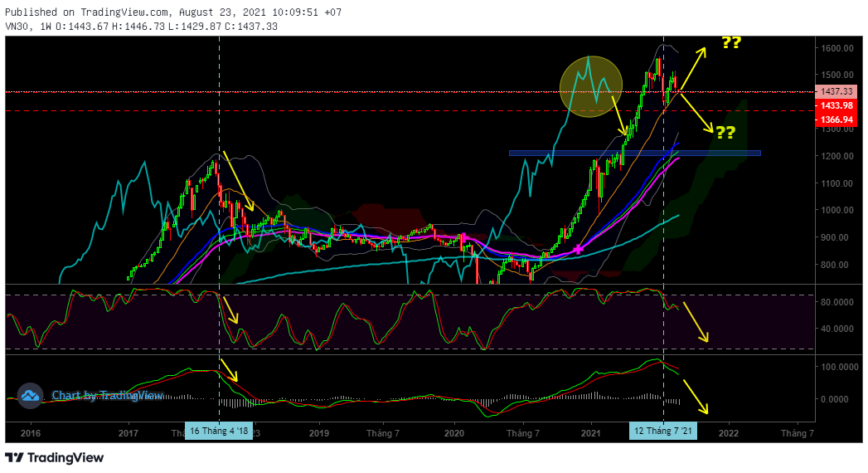
Task: Open the Chart by TradingView link
Action: tap(107, 396)
